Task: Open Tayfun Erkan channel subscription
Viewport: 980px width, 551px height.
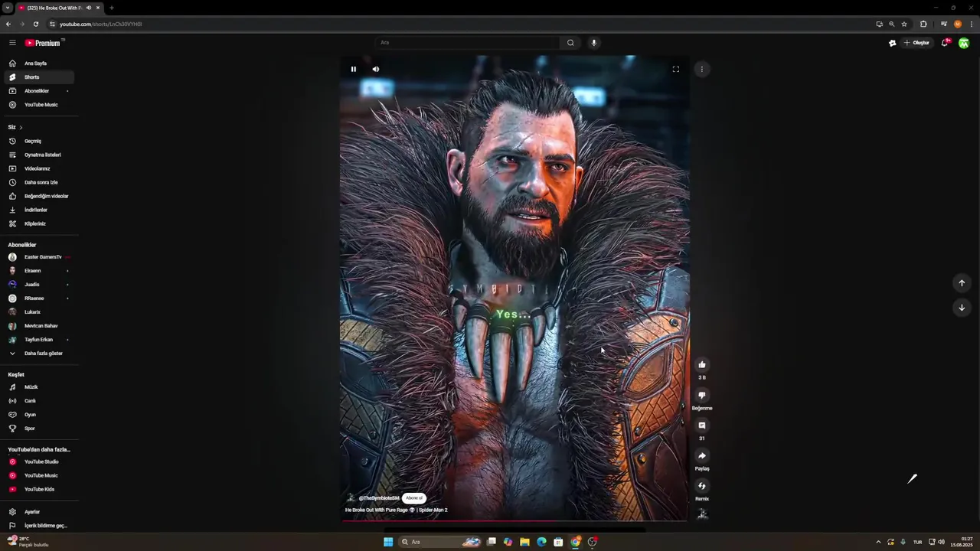Action: (38, 340)
